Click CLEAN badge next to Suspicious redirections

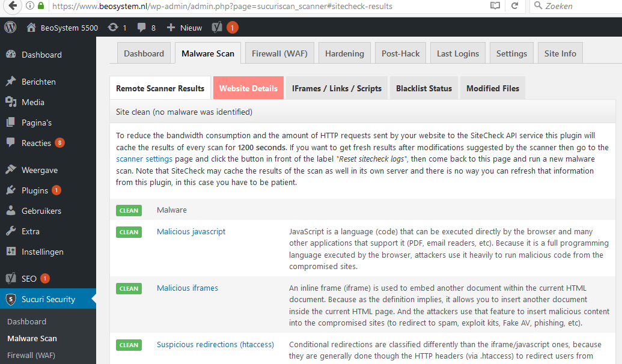click(129, 345)
